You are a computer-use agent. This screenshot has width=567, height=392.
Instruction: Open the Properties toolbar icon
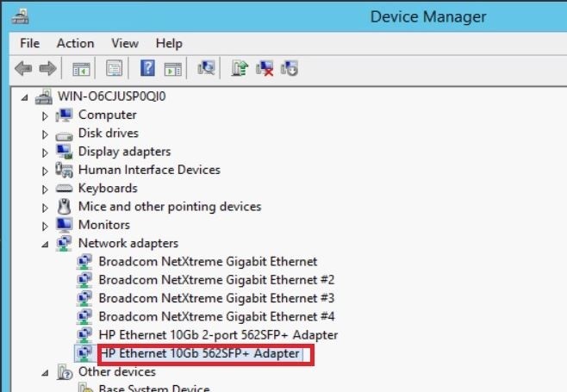click(x=115, y=68)
